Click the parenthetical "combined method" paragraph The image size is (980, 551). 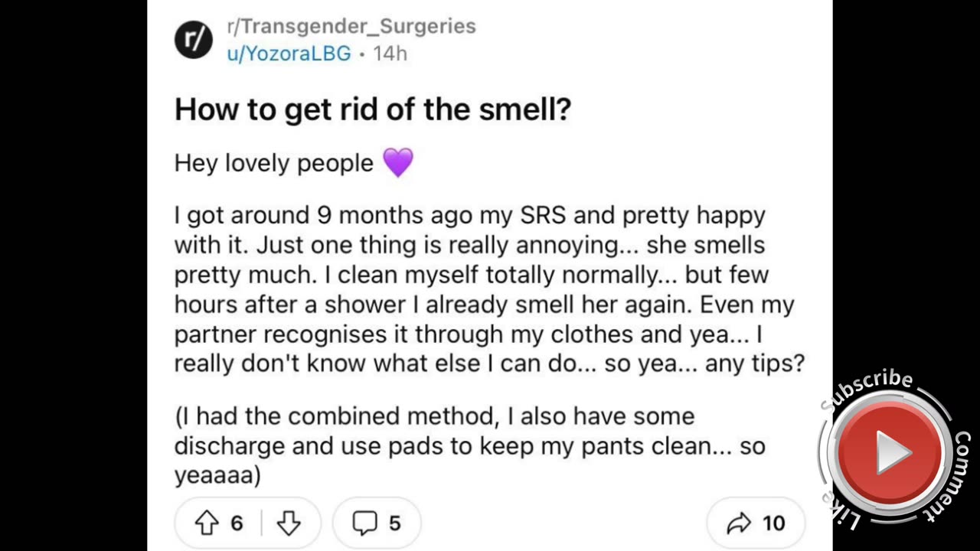pyautogui.click(x=469, y=445)
